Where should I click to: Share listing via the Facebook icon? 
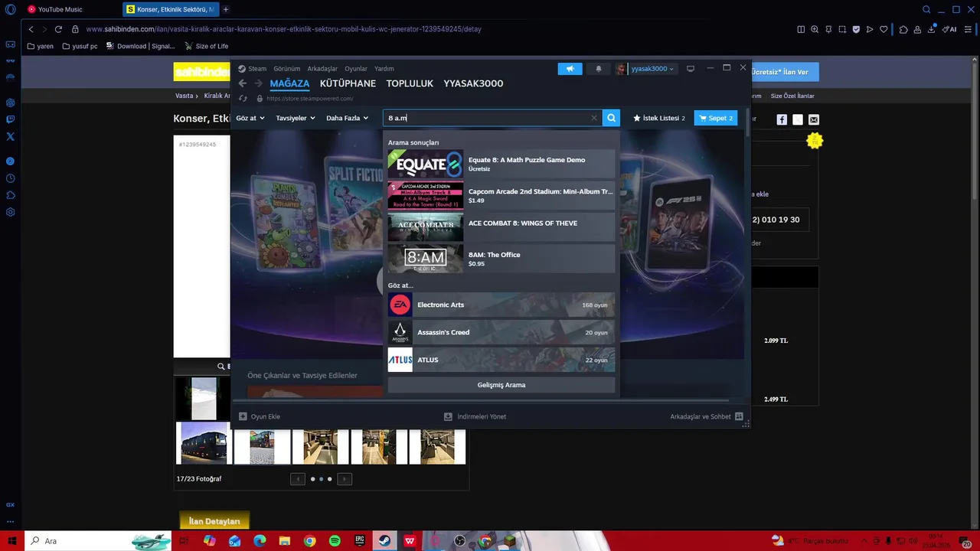pyautogui.click(x=782, y=119)
